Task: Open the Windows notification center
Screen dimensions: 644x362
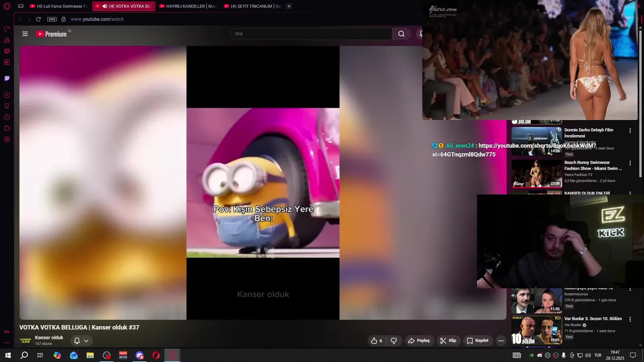Action: coord(633,355)
